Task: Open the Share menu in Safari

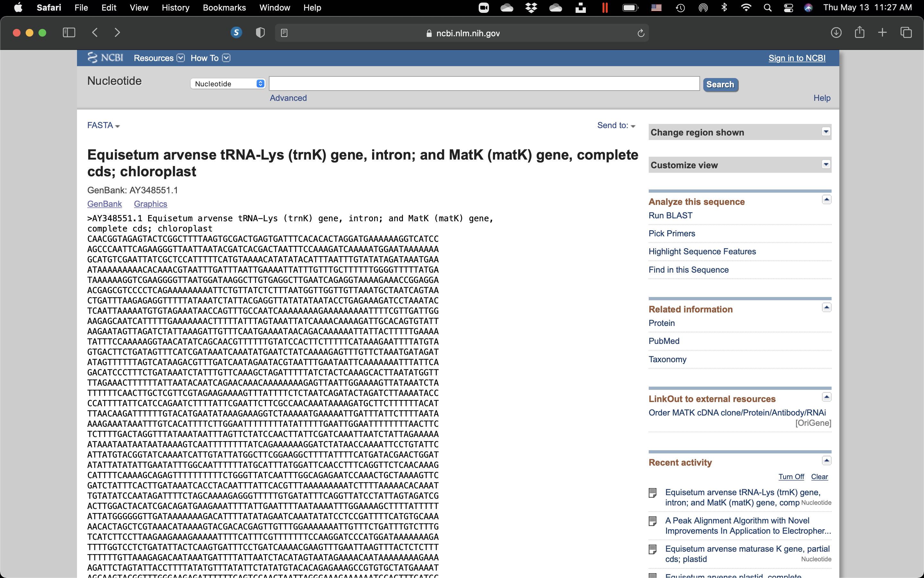Action: 860,32
